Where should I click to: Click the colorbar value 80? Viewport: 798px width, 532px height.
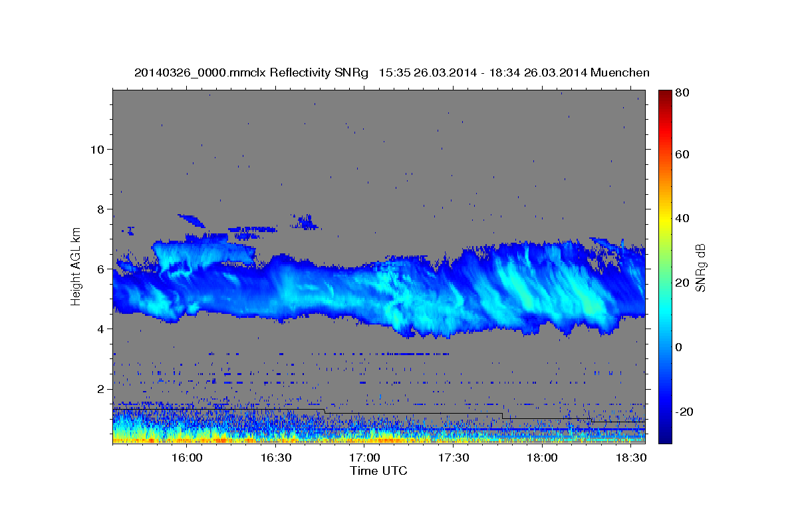coord(682,92)
